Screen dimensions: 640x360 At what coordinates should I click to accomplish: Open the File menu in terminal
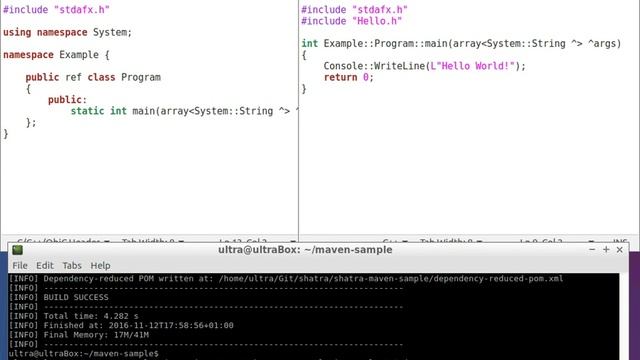tap(20, 266)
